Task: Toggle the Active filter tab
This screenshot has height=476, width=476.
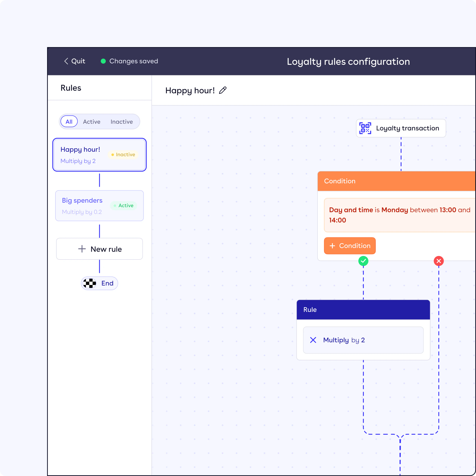Action: pyautogui.click(x=92, y=122)
